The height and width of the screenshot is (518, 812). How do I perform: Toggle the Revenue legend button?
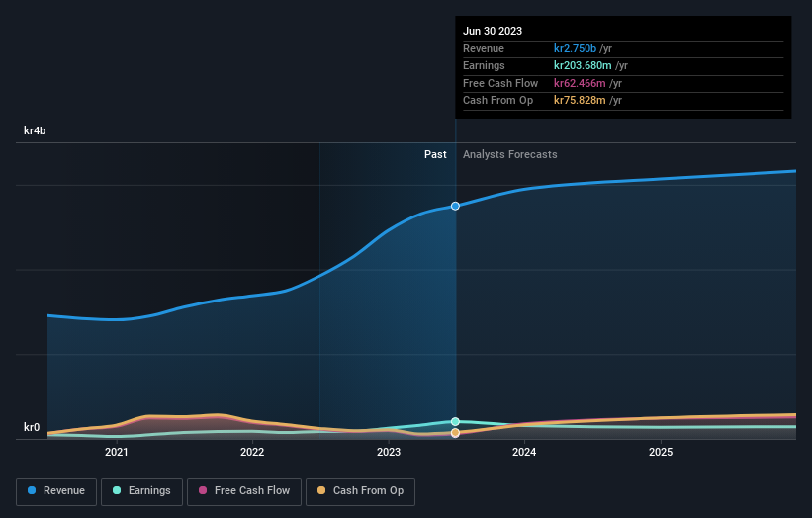(56, 491)
